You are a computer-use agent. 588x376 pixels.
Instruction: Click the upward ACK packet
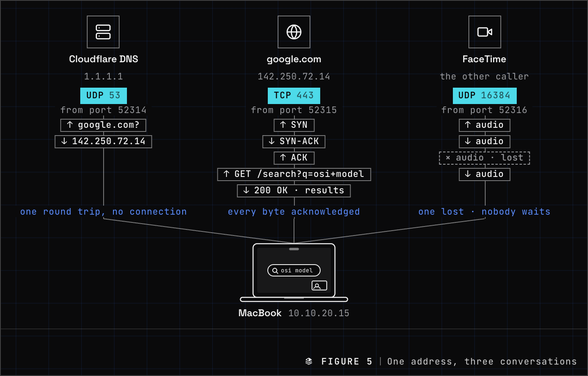point(294,158)
